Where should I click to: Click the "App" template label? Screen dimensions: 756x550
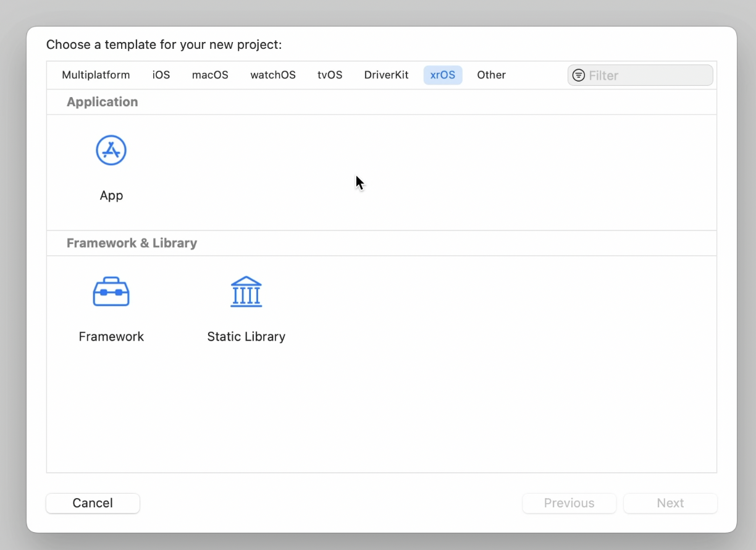point(111,195)
